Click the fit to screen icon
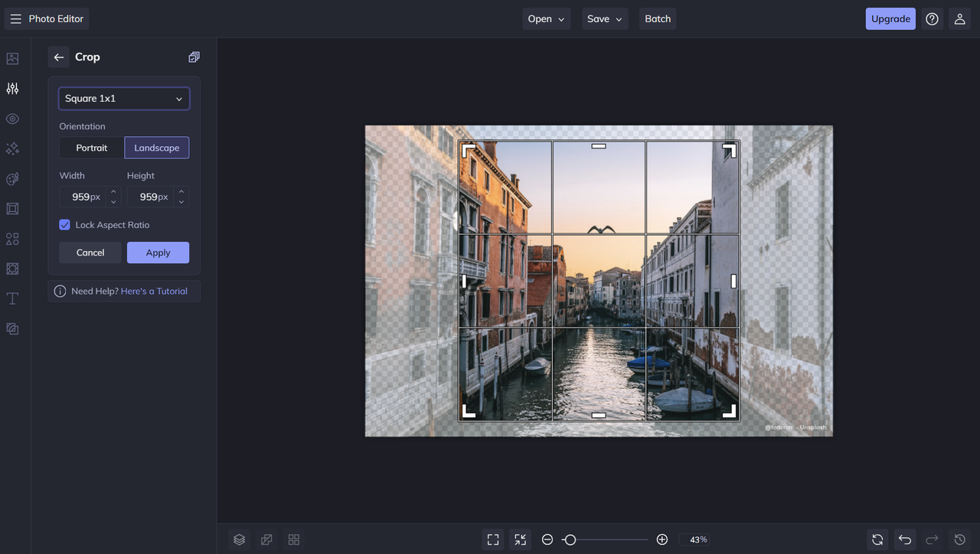 click(x=493, y=539)
